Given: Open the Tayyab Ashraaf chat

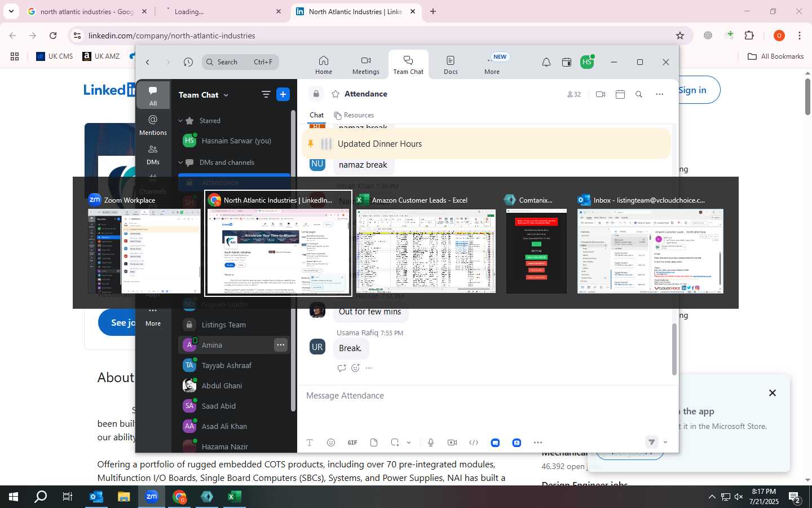Looking at the screenshot, I should point(234,365).
